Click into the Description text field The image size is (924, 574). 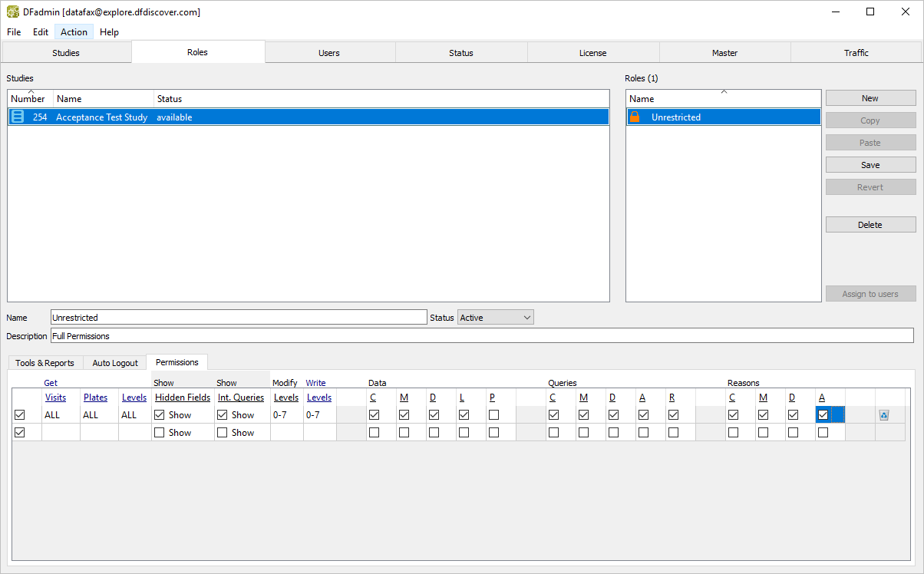pos(481,336)
